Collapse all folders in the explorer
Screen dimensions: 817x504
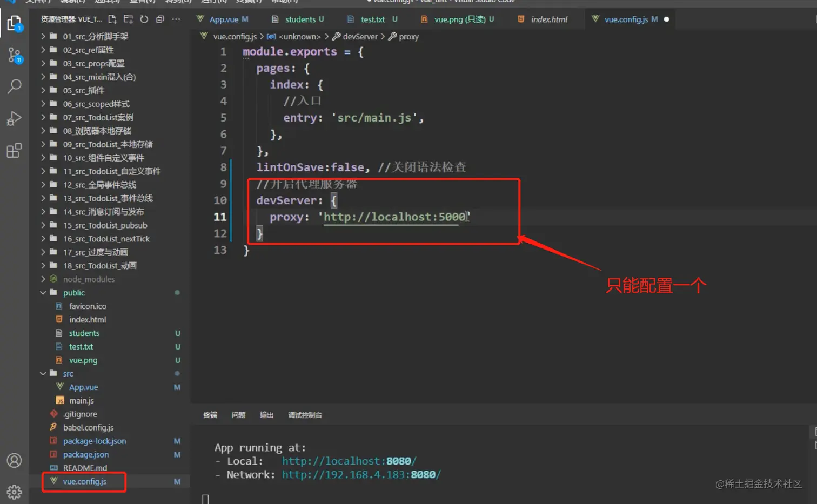point(160,19)
